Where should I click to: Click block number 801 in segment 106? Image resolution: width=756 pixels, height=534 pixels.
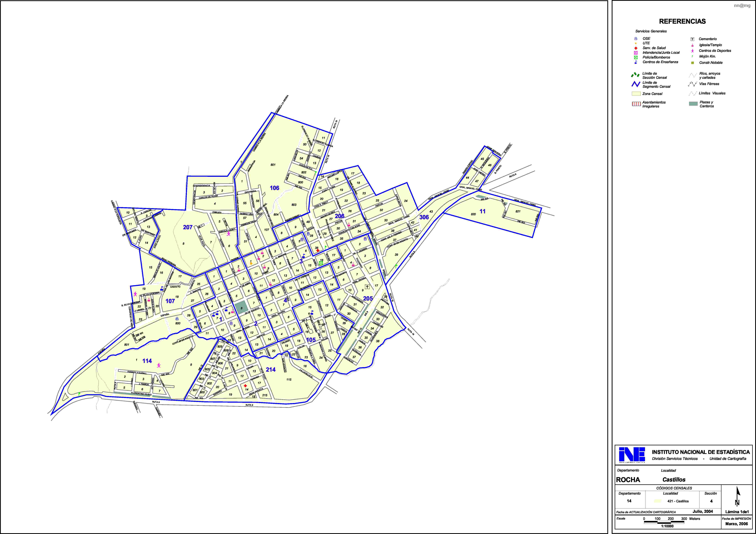273,165
